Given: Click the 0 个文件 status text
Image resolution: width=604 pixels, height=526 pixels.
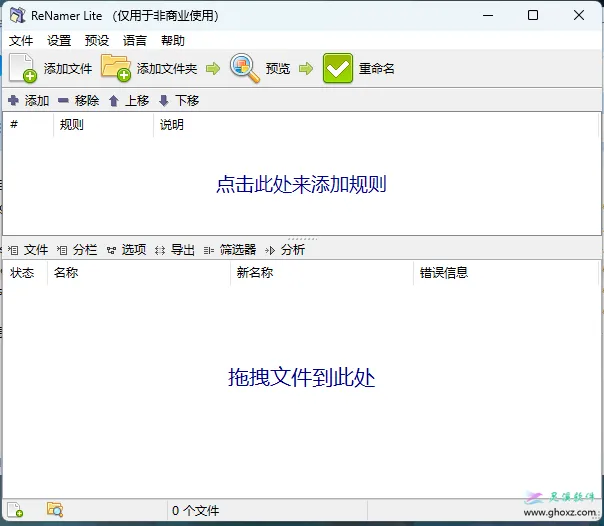Looking at the screenshot, I should click(x=195, y=511).
